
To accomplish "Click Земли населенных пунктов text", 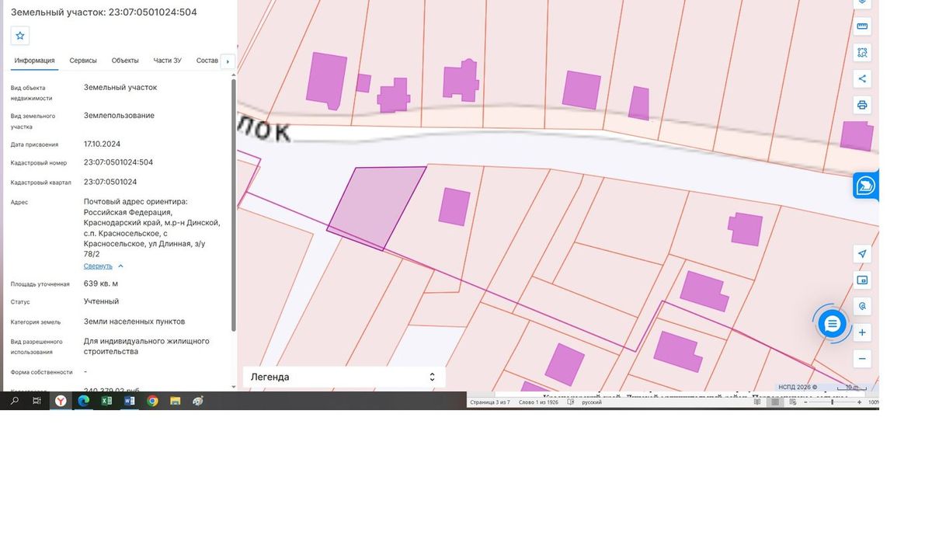I will point(134,322).
